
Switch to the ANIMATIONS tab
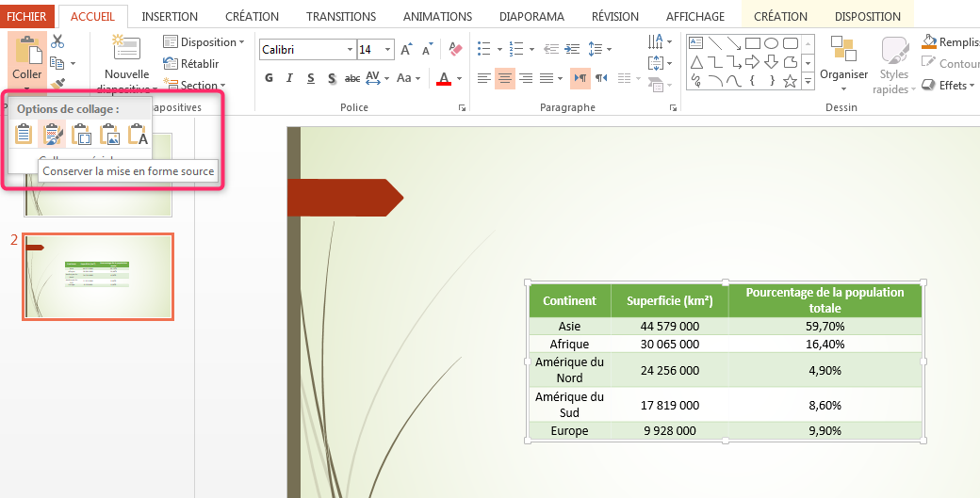(x=437, y=16)
